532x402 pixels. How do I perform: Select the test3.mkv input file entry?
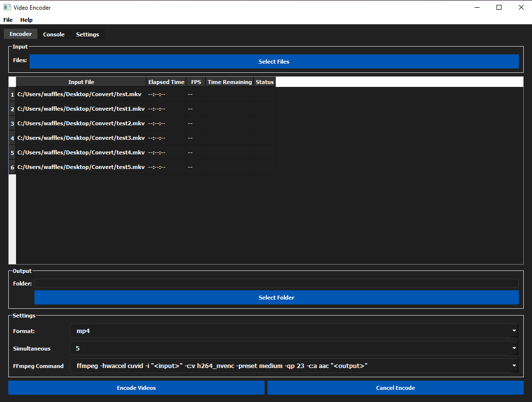(81, 138)
